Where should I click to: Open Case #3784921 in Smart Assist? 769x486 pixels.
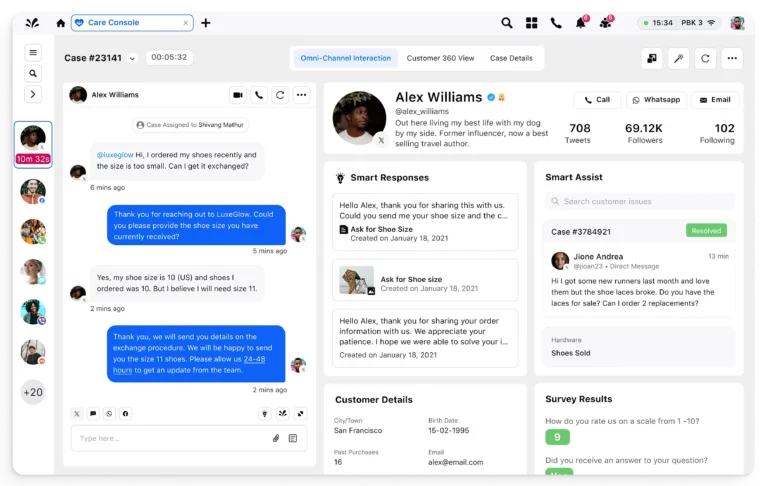click(x=581, y=232)
